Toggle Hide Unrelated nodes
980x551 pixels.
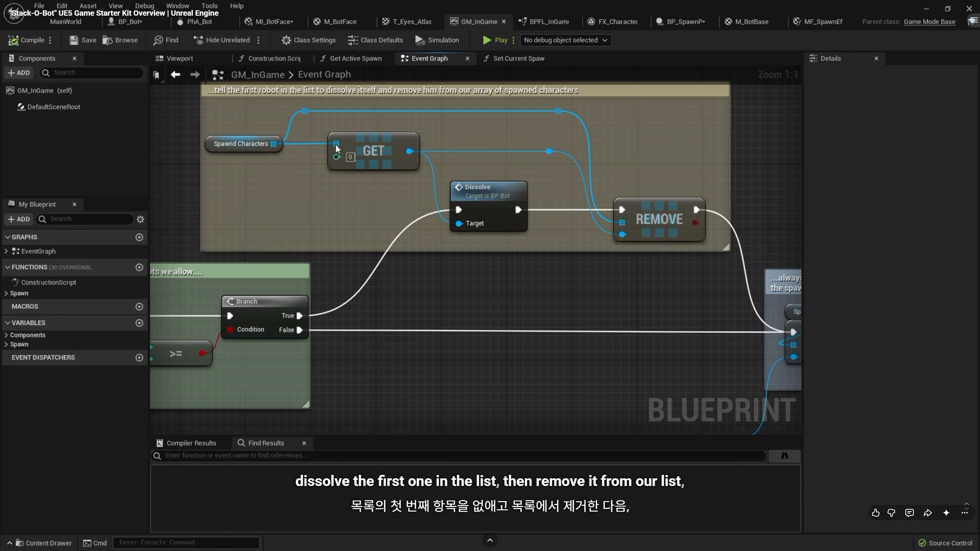tap(222, 40)
